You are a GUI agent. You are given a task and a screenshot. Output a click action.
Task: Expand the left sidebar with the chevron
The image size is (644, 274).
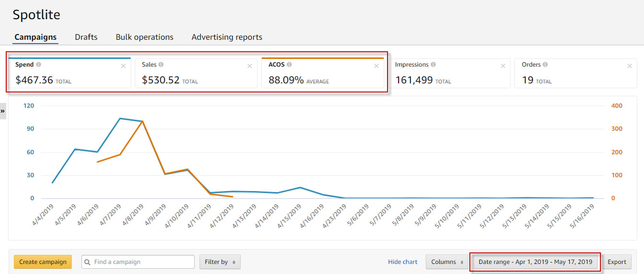3,111
